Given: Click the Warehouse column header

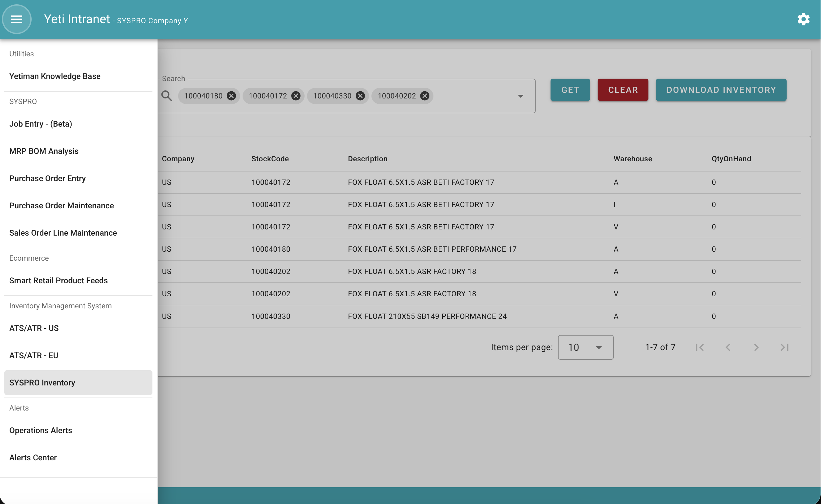Looking at the screenshot, I should 633,159.
